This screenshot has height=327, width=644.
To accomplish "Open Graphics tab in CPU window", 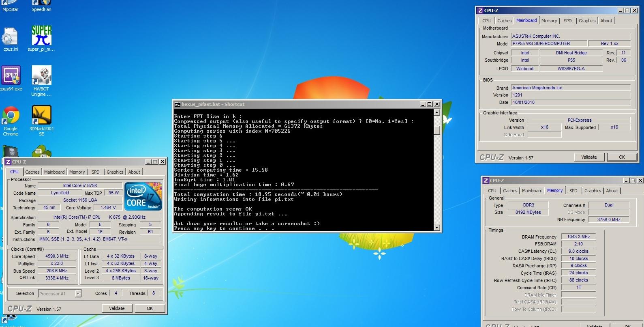I will [x=115, y=172].
